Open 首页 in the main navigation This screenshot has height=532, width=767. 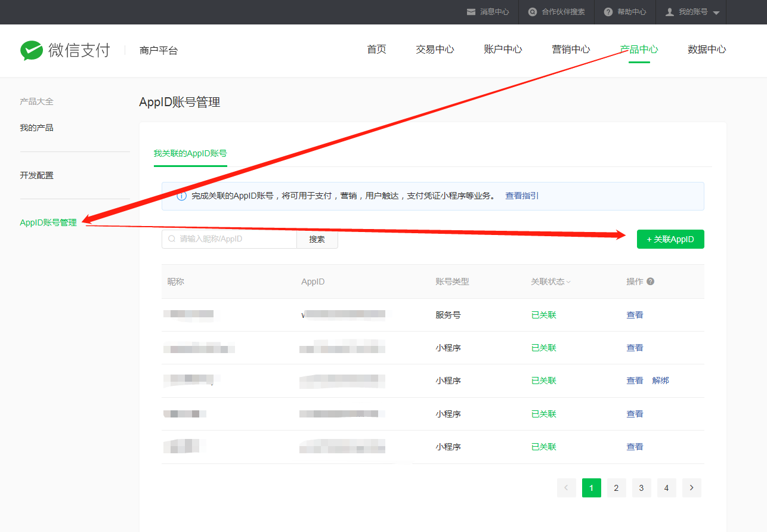pos(376,50)
